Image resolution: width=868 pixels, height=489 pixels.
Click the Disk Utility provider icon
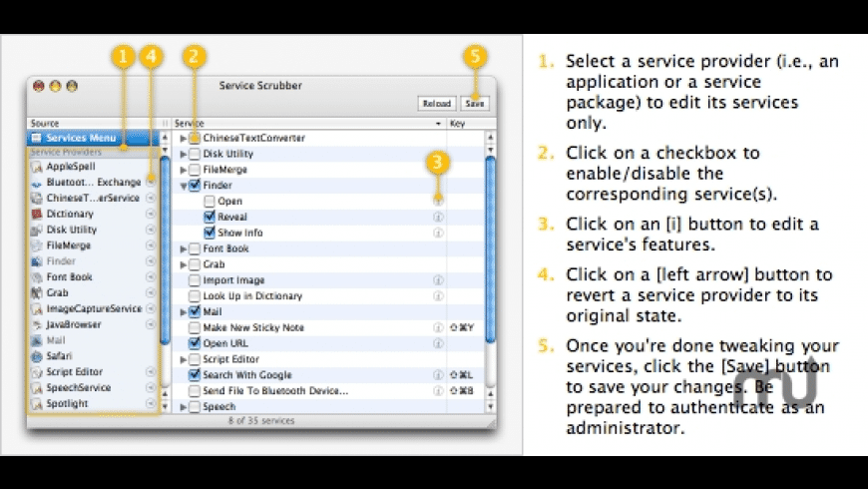pyautogui.click(x=37, y=230)
